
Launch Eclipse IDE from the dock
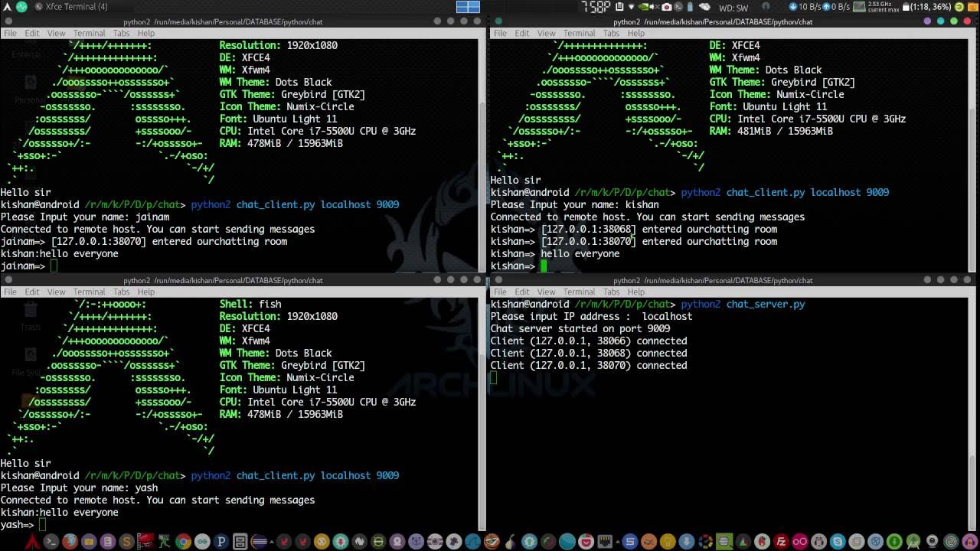pos(260,542)
